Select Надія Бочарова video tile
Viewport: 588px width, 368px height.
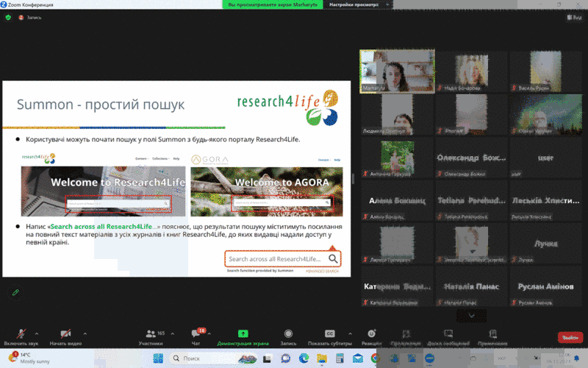click(471, 71)
